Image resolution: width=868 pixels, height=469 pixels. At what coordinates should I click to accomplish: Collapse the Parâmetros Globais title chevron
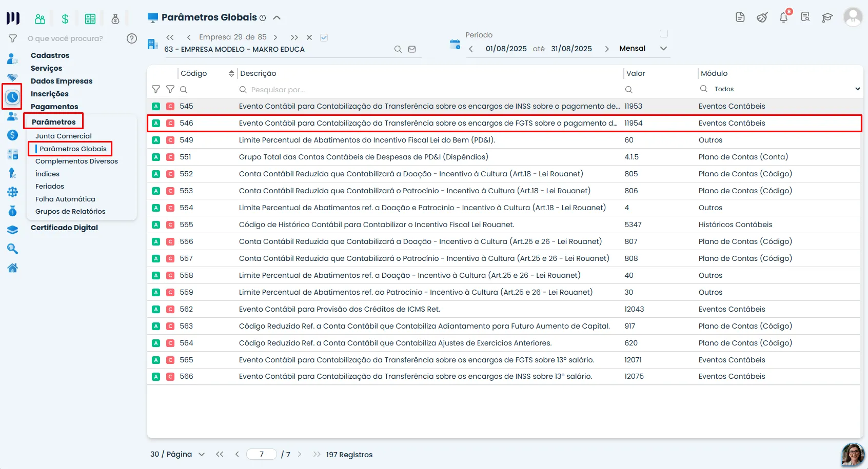click(x=277, y=17)
